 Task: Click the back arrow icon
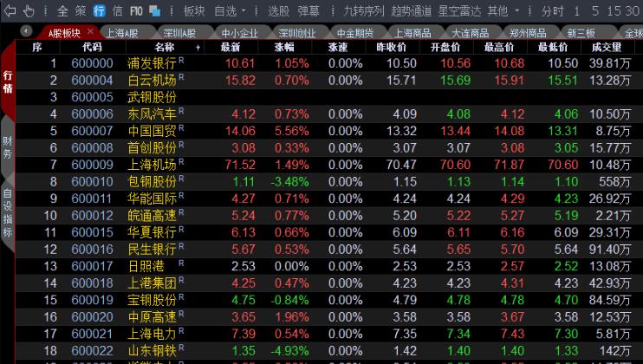(10, 10)
